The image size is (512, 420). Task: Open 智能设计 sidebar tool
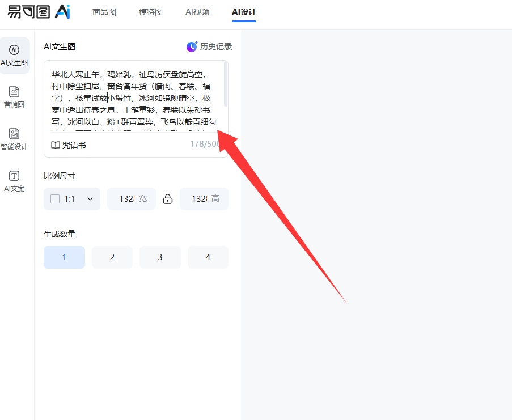15,139
